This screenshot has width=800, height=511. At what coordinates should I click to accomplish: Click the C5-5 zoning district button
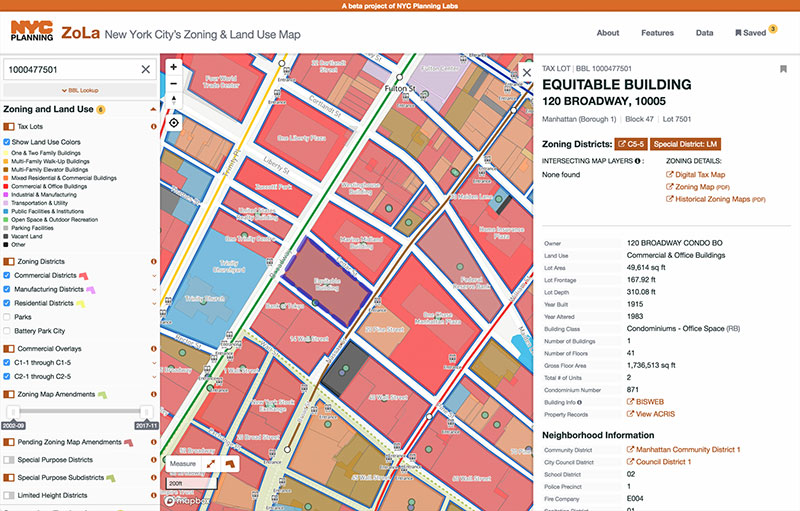630,144
